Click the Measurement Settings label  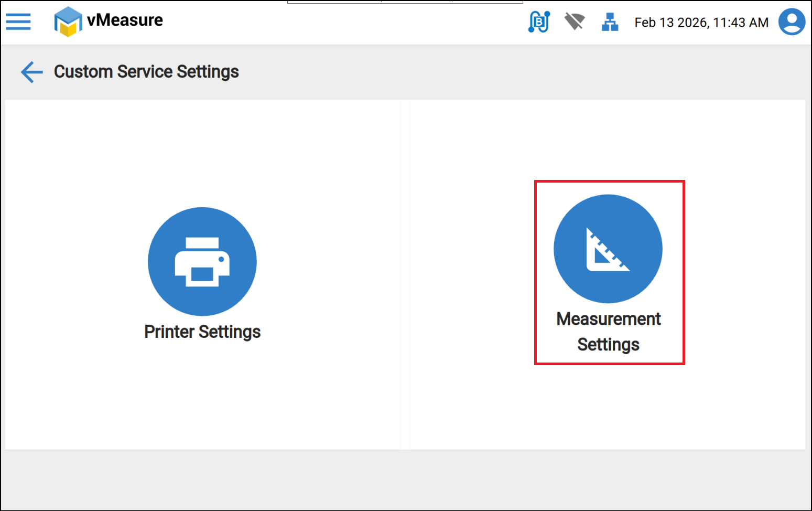coord(608,332)
